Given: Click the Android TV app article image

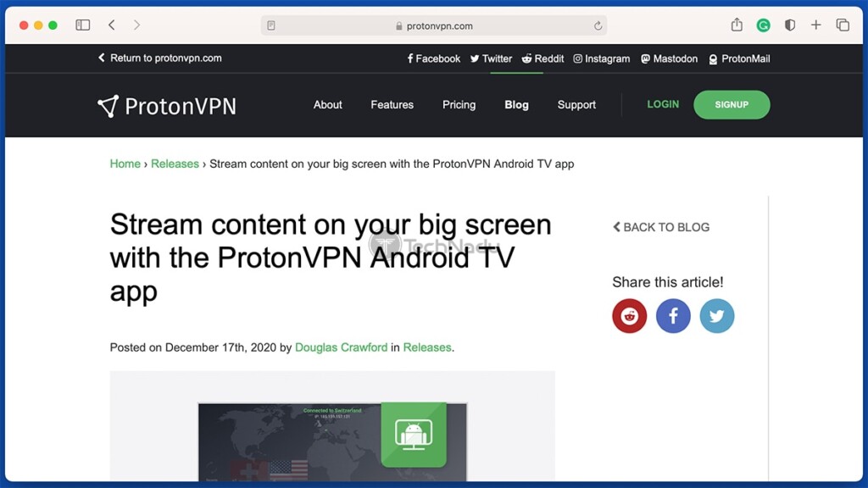Looking at the screenshot, I should (332, 426).
